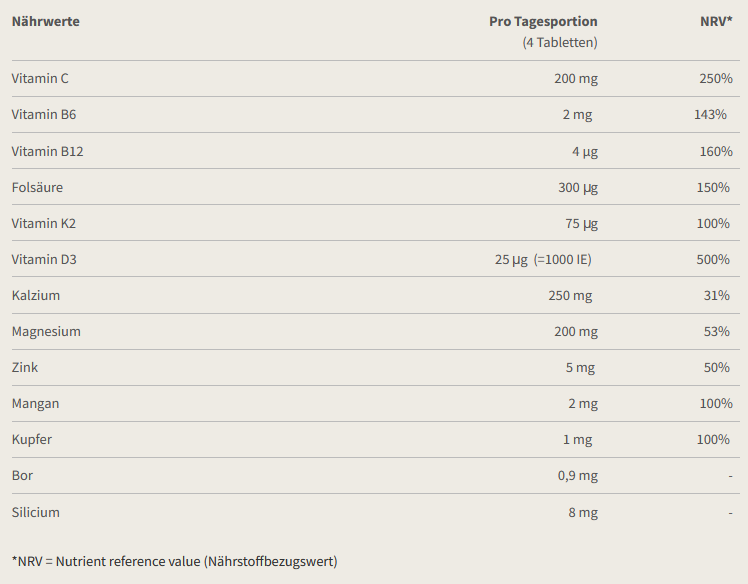Click the 200 mg Vitamin C value
Image resolution: width=748 pixels, height=584 pixels.
(x=576, y=79)
